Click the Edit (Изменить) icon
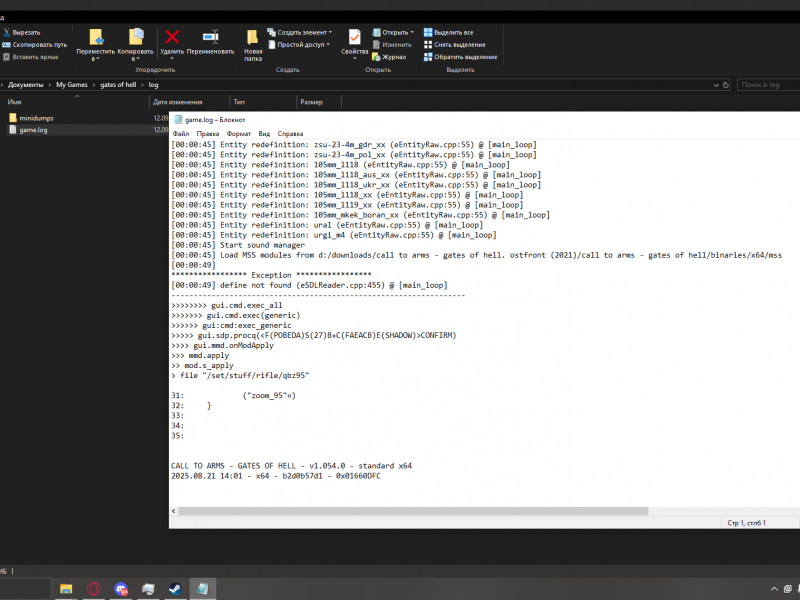800x600 pixels. coord(376,45)
